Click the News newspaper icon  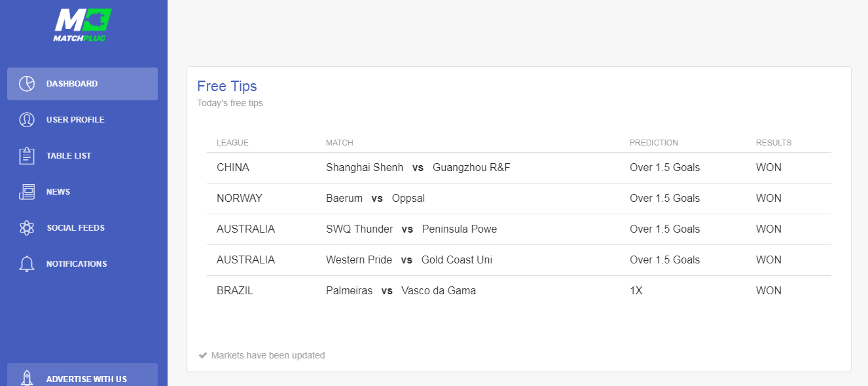coord(27,192)
